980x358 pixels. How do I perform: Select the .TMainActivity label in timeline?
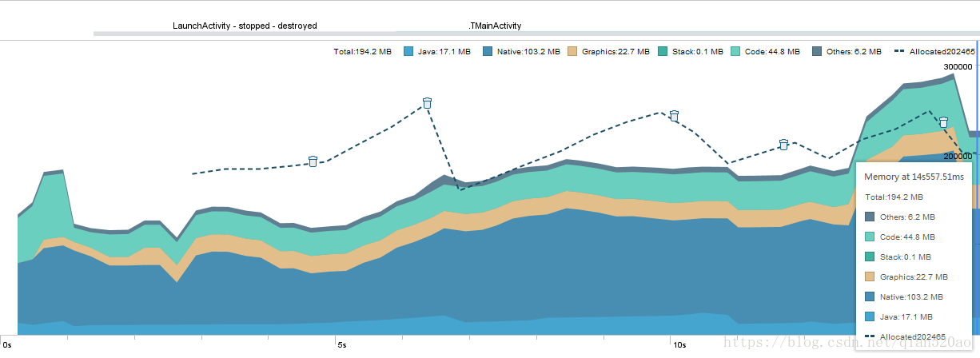pyautogui.click(x=495, y=26)
